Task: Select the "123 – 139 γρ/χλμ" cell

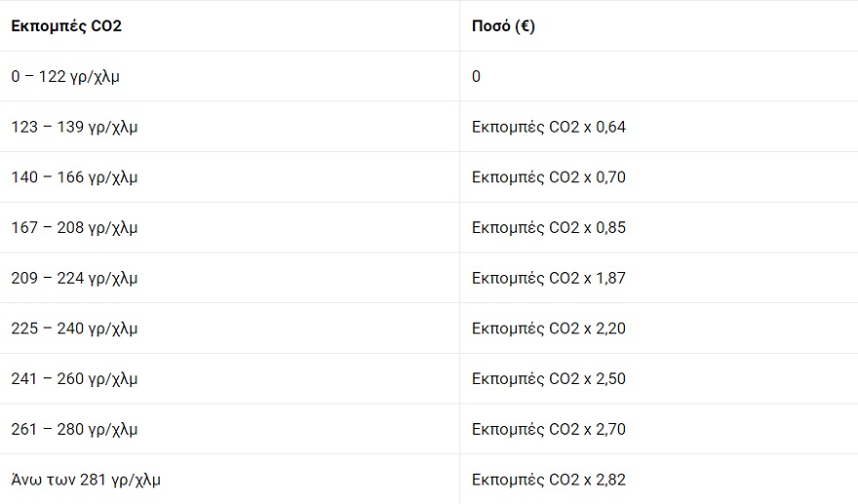Action: coord(74,127)
